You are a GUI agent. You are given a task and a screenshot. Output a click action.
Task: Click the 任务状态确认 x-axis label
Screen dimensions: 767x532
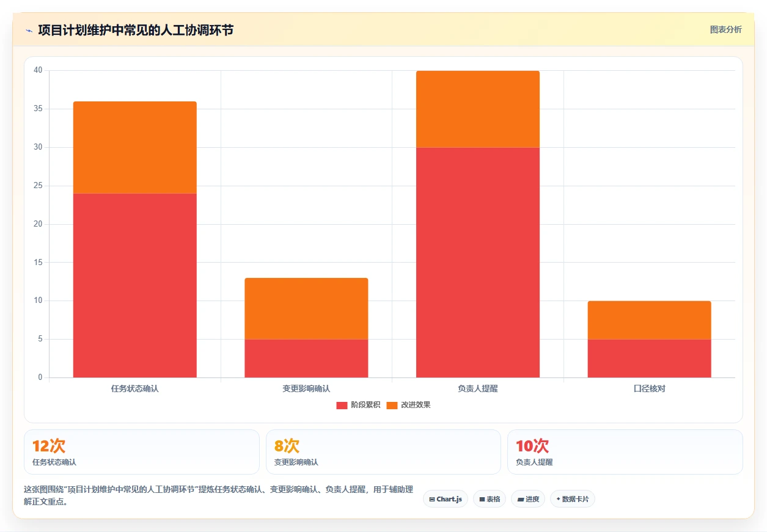click(135, 388)
